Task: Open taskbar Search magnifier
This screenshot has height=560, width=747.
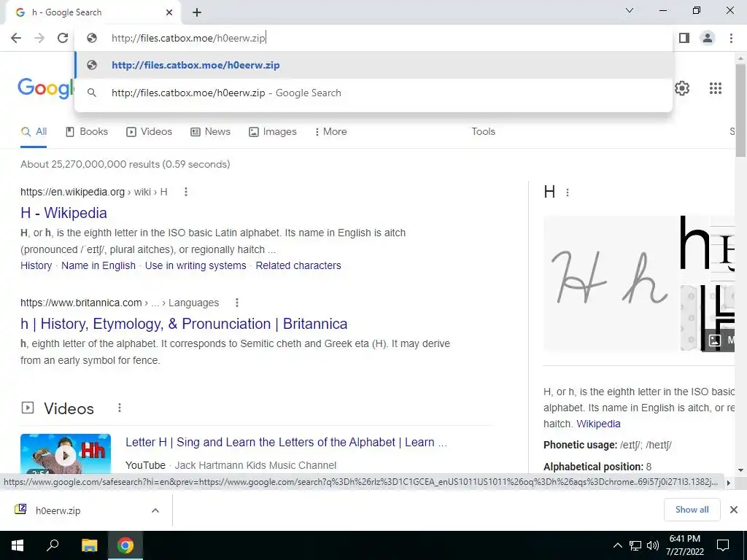Action: tap(53, 545)
